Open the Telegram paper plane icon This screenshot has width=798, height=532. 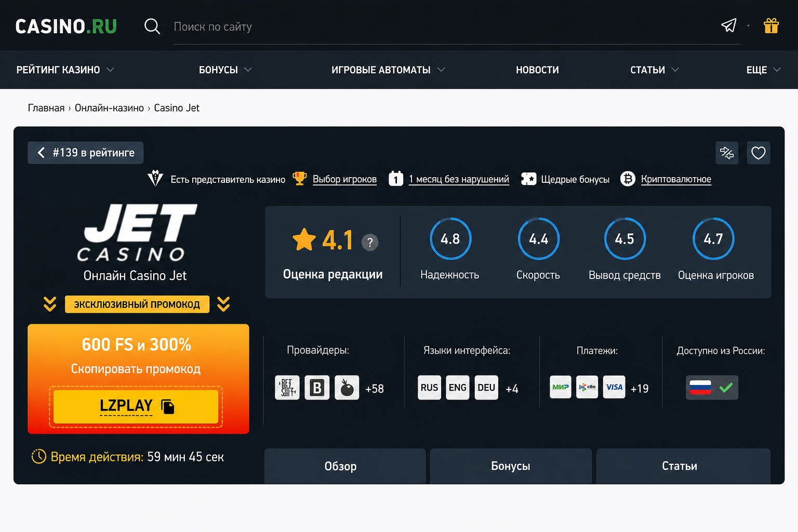pos(729,25)
